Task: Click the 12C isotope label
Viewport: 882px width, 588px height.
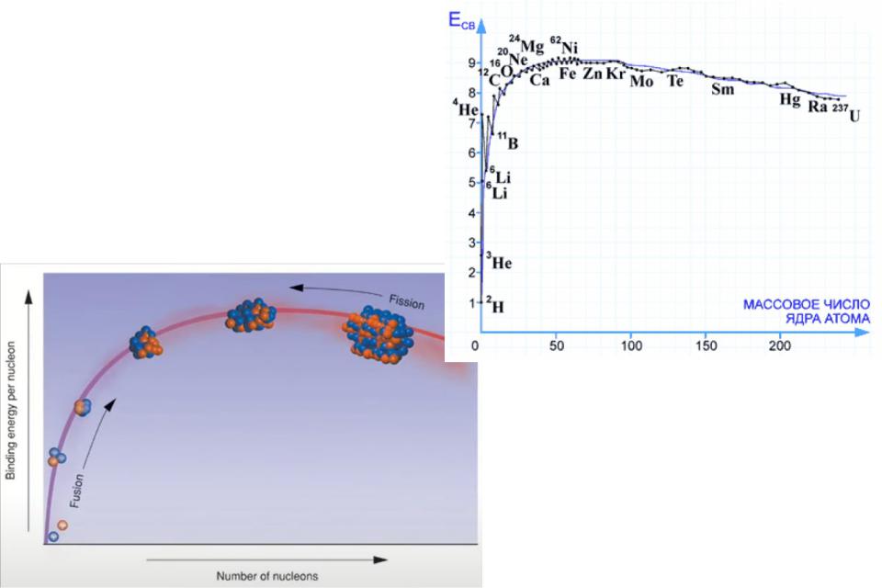Action: click(490, 78)
